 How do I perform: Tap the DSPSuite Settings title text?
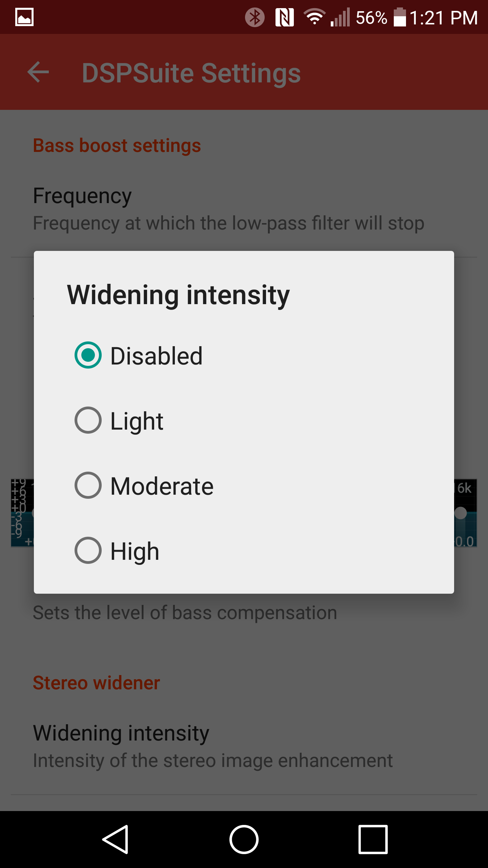click(191, 73)
